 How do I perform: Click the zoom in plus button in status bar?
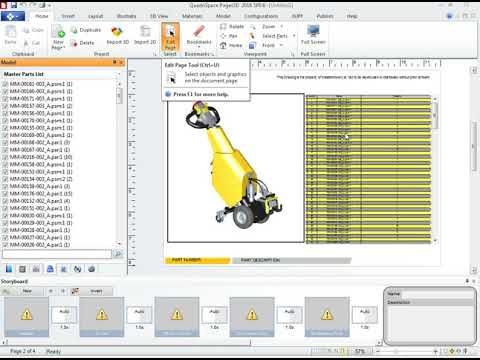435,351
